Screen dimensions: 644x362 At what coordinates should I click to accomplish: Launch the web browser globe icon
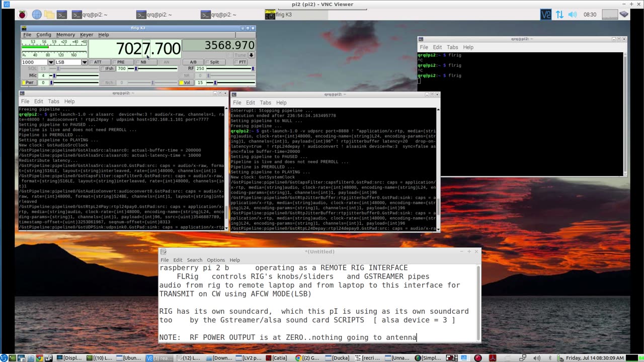click(x=37, y=15)
